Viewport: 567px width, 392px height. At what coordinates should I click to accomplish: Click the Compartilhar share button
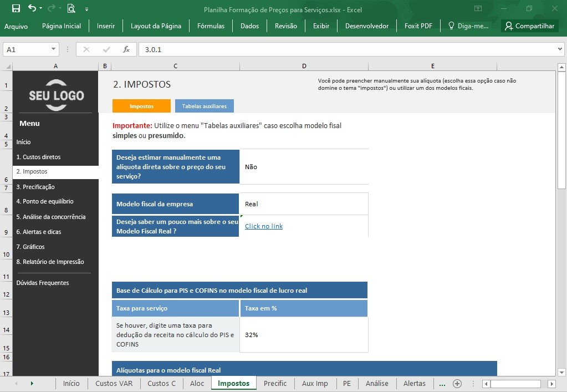click(530, 26)
